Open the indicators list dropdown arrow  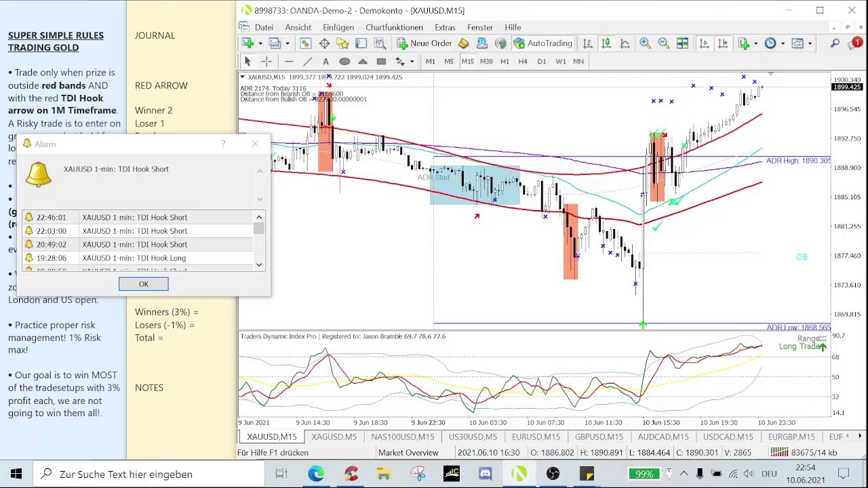pyautogui.click(x=756, y=43)
